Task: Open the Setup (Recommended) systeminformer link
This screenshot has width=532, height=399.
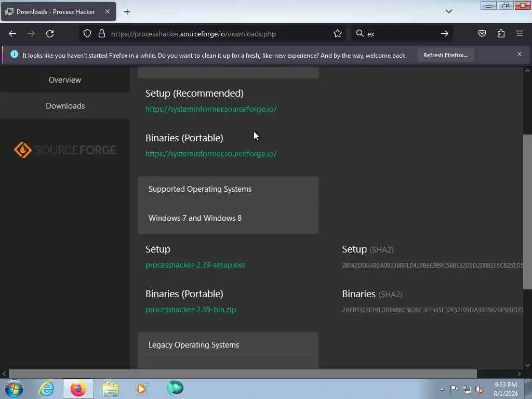Action: 211,109
